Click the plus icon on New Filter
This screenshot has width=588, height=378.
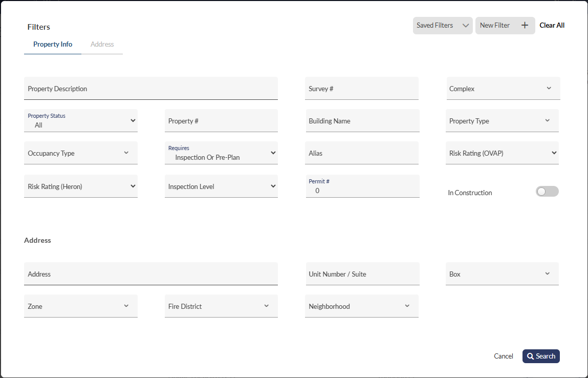click(525, 25)
